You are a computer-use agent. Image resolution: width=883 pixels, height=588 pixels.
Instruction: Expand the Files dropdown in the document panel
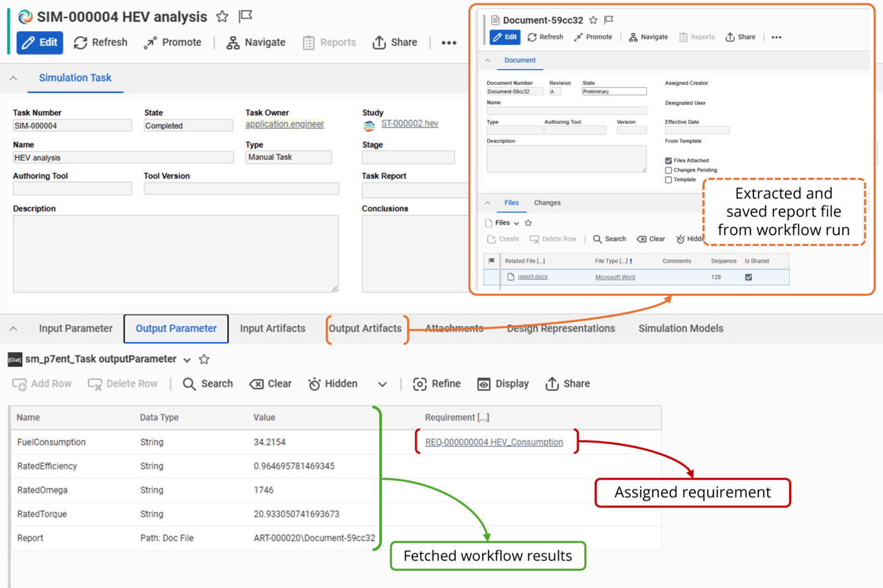pyautogui.click(x=516, y=223)
